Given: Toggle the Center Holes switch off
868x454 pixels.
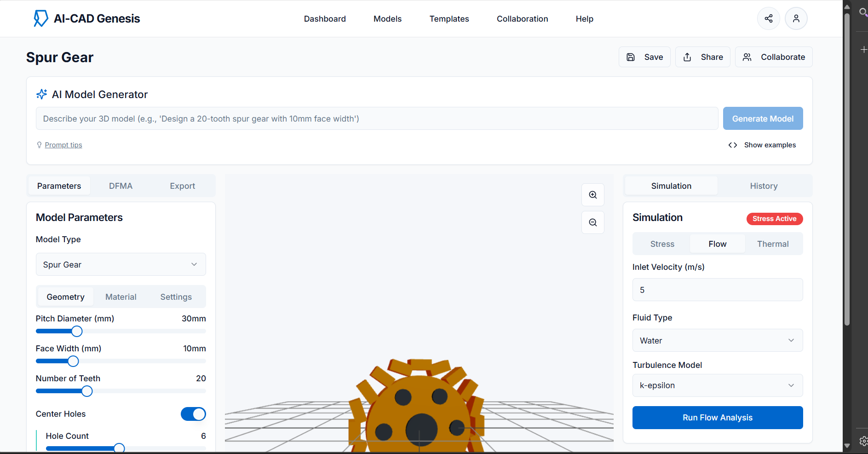Looking at the screenshot, I should pyautogui.click(x=193, y=414).
